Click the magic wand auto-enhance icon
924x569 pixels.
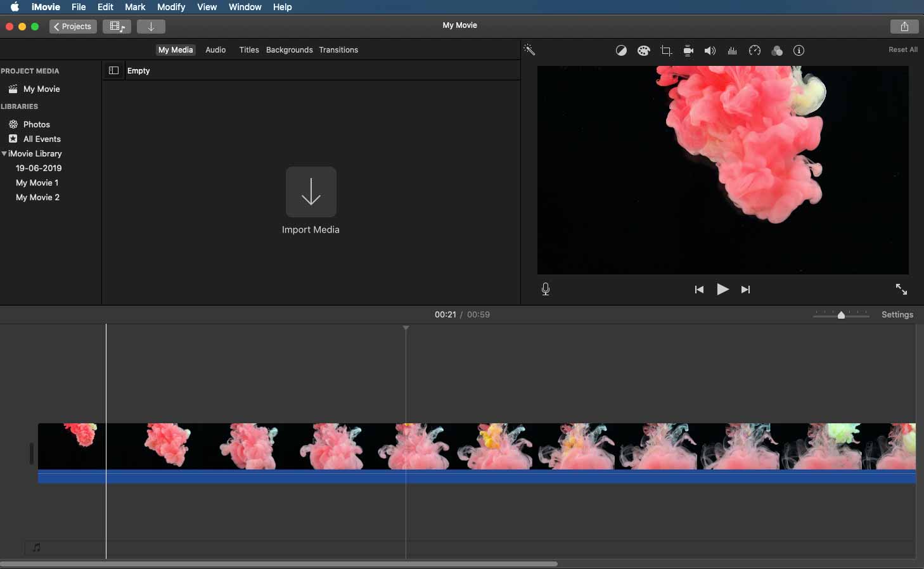pos(529,49)
